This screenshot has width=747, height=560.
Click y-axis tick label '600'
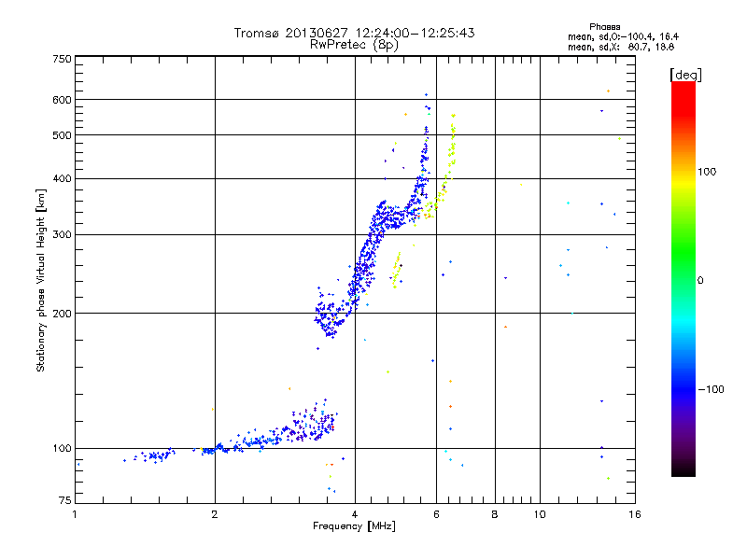point(62,100)
